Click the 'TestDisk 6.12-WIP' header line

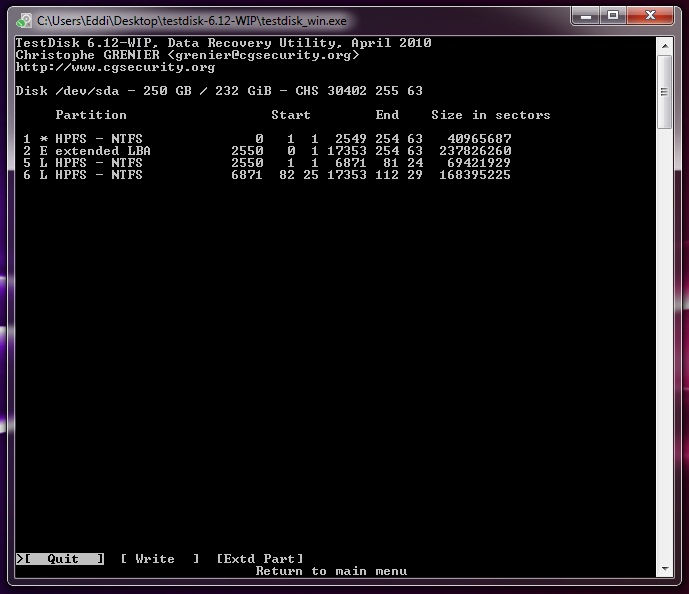click(224, 43)
